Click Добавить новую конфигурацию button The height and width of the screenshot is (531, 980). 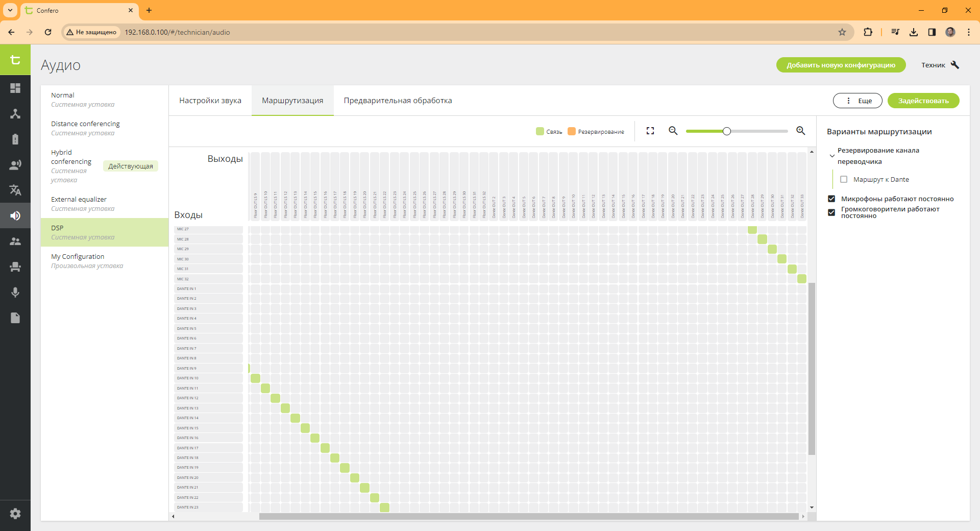[x=841, y=65]
